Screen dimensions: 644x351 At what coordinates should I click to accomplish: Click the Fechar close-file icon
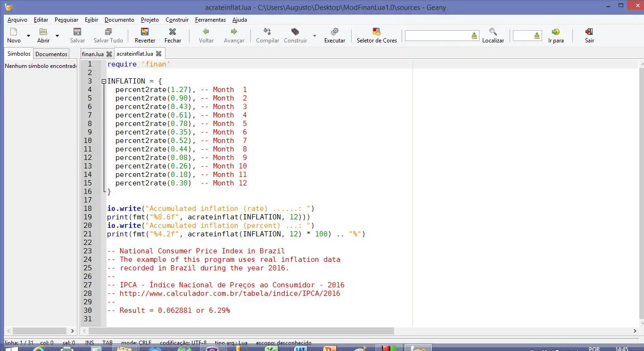(173, 32)
